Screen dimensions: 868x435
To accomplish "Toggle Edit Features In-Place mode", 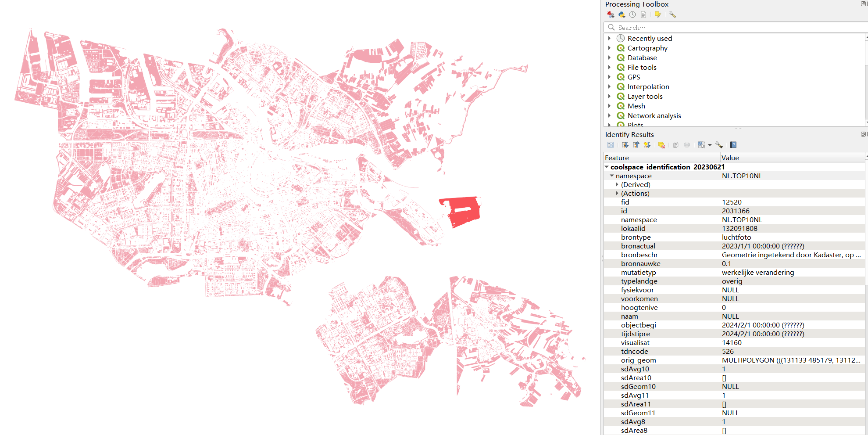I will point(657,14).
